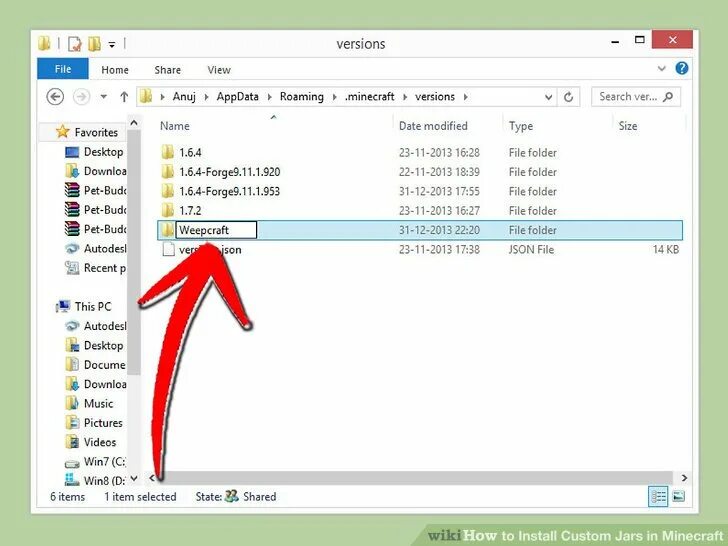Open Desktop under Favorites

103,152
